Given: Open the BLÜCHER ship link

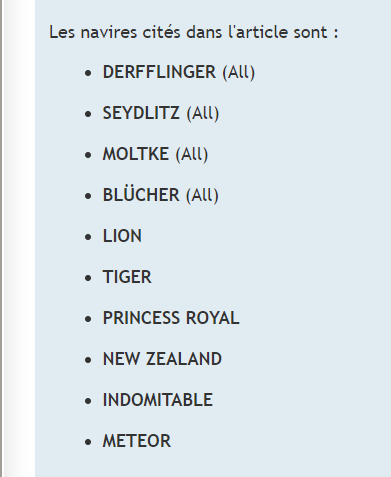Looking at the screenshot, I should 141,195.
